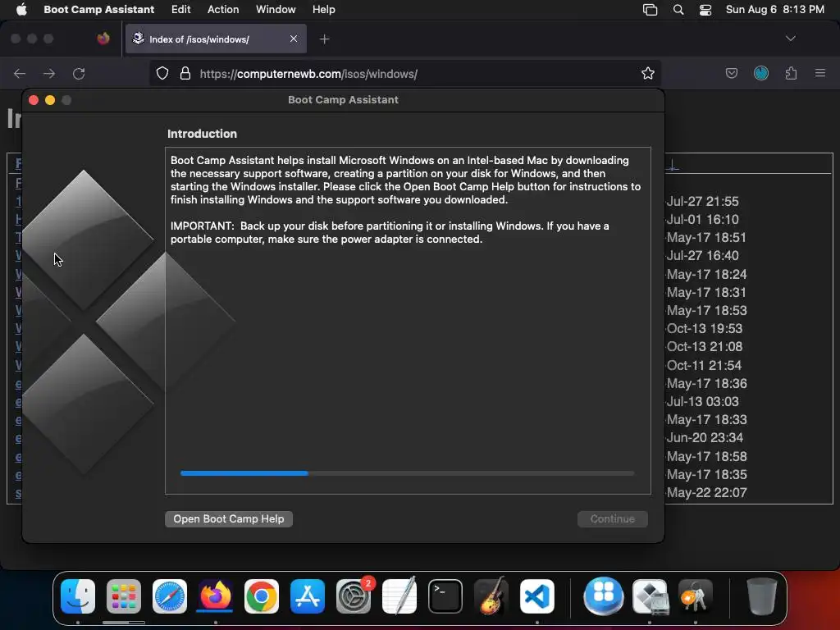Click the May-17 18:51 date entry
Screen dimensions: 840x630
click(706, 237)
